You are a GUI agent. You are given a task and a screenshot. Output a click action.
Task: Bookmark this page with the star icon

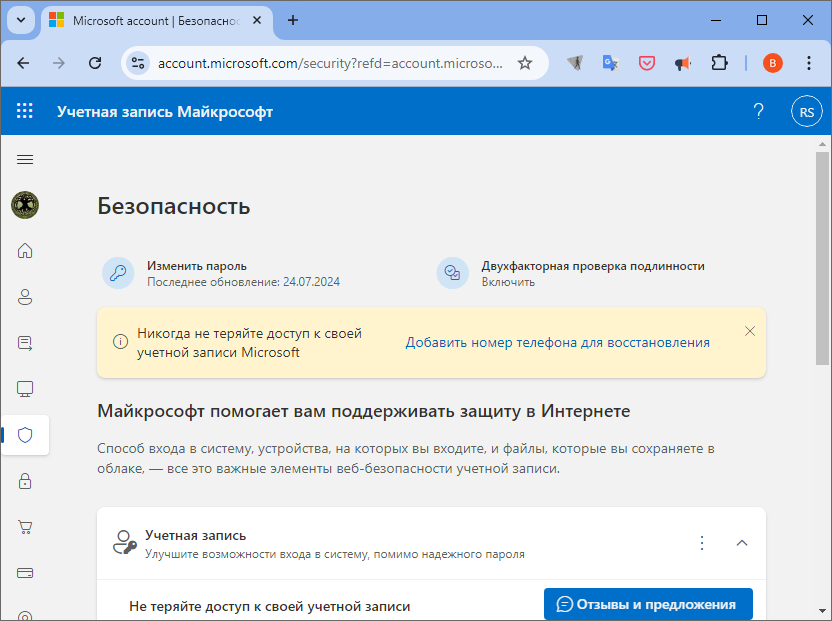coord(525,63)
